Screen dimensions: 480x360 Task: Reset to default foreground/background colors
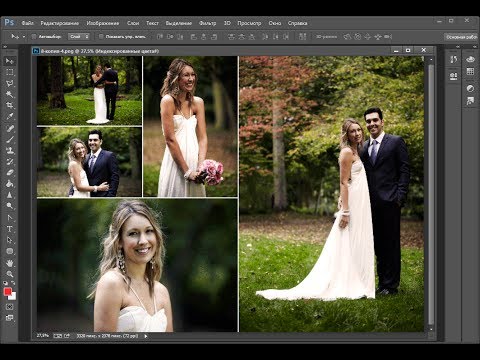(x=5, y=283)
